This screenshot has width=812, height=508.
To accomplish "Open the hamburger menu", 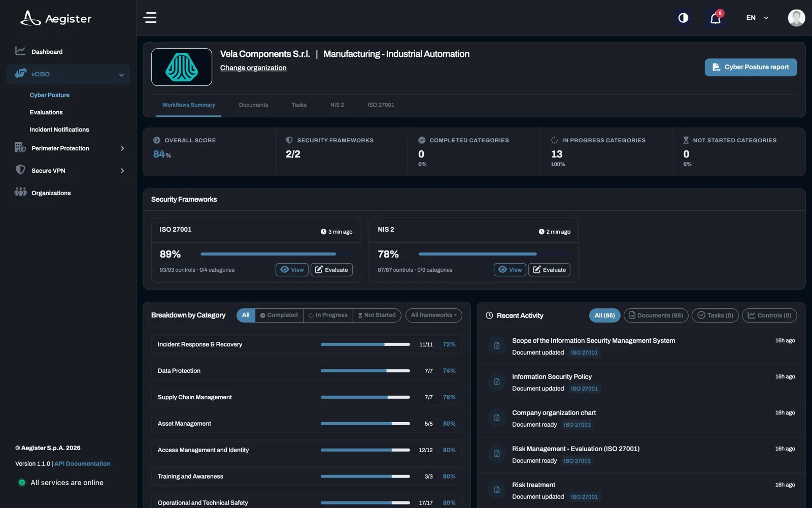I will click(x=150, y=18).
